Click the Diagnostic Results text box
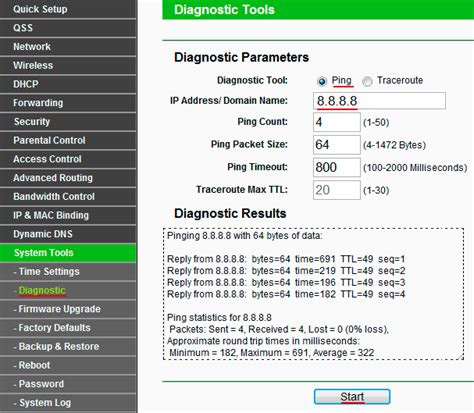This screenshot has width=474, height=413. 313,294
